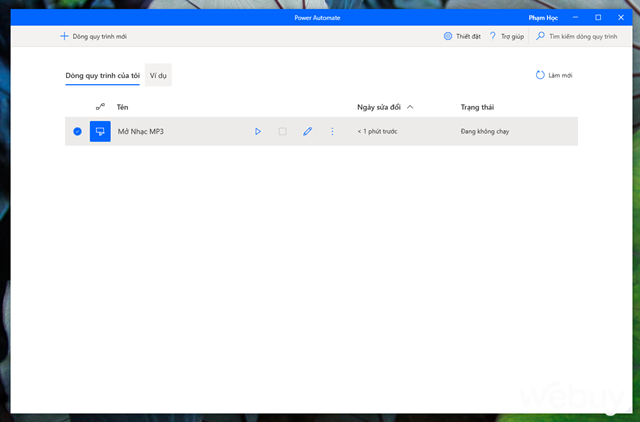Image resolution: width=640 pixels, height=422 pixels.
Task: Maximize the Power Automate window
Action: (598, 17)
